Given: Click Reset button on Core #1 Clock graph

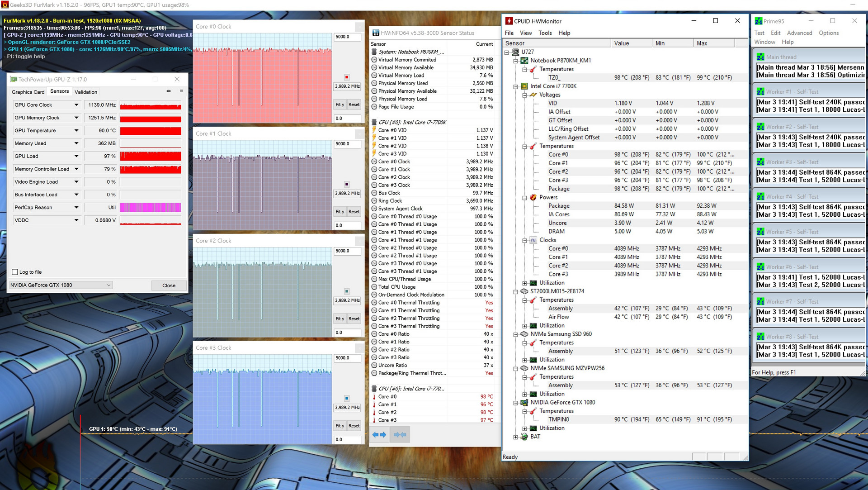Looking at the screenshot, I should pos(354,211).
